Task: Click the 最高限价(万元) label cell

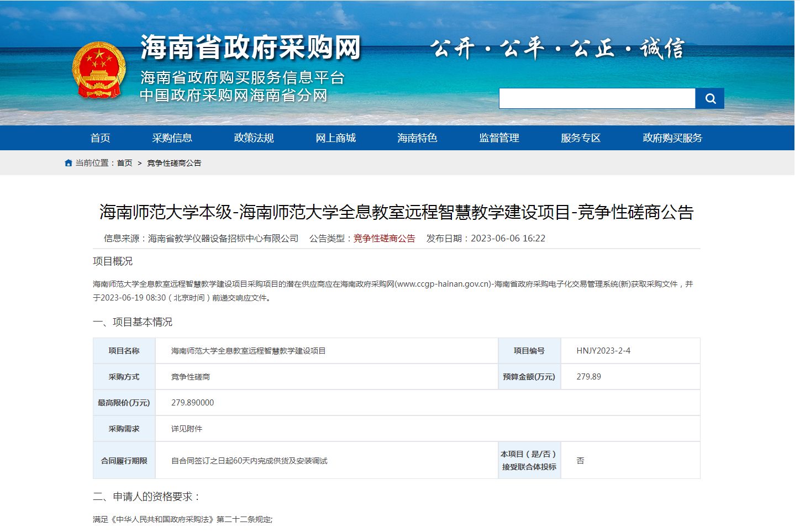Action: point(124,403)
